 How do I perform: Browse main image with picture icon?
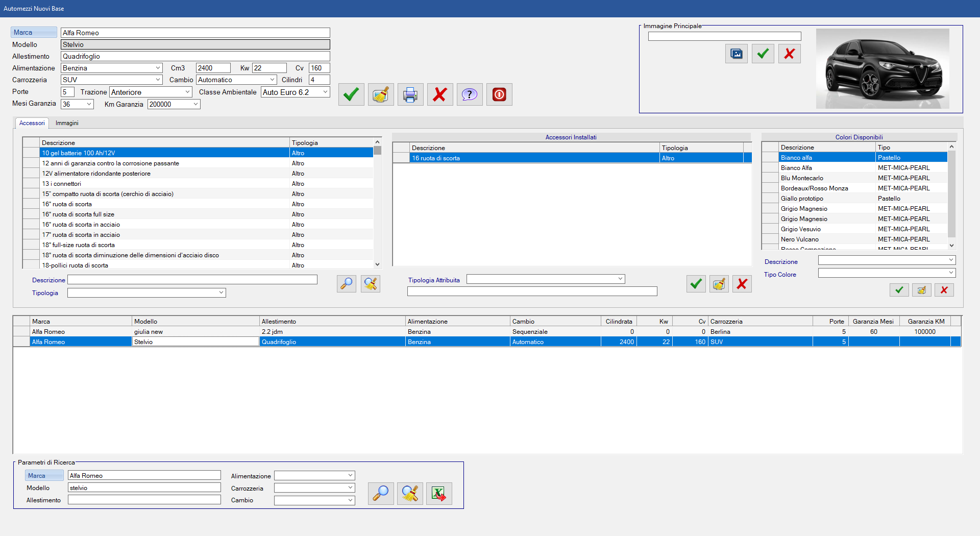coord(737,54)
